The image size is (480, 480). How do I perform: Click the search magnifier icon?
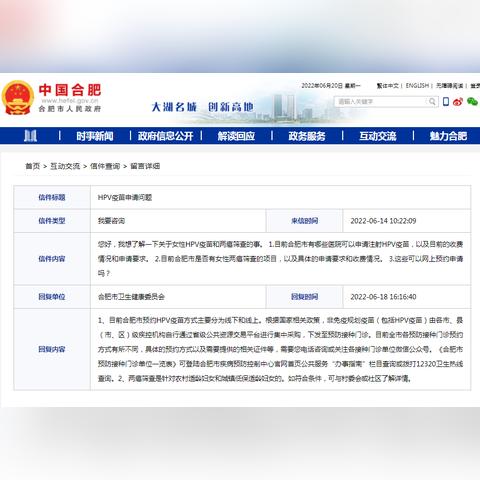[432, 101]
